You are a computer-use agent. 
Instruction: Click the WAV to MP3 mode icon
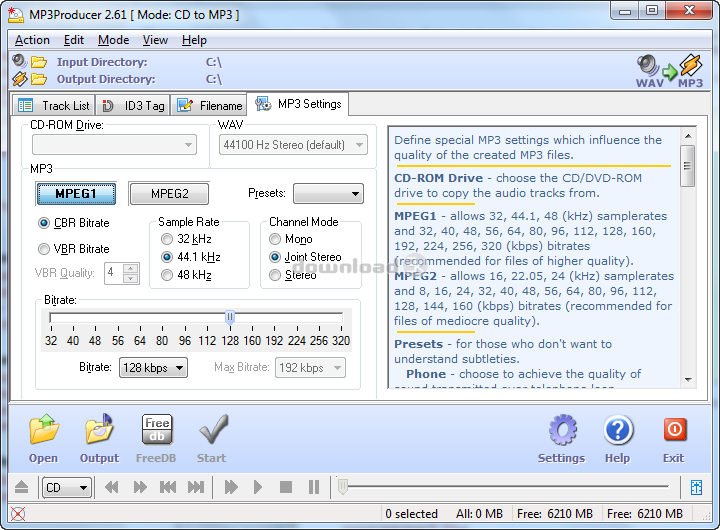(x=669, y=70)
